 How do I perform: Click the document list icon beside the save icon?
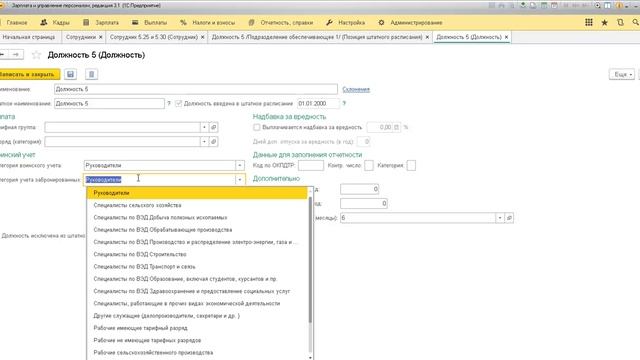click(x=91, y=74)
